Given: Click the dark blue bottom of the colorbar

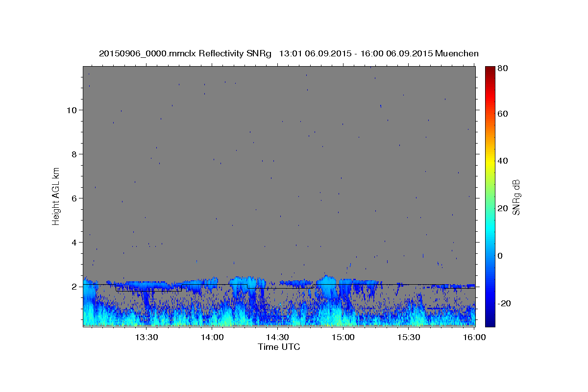Looking at the screenshot, I should click(x=490, y=321).
